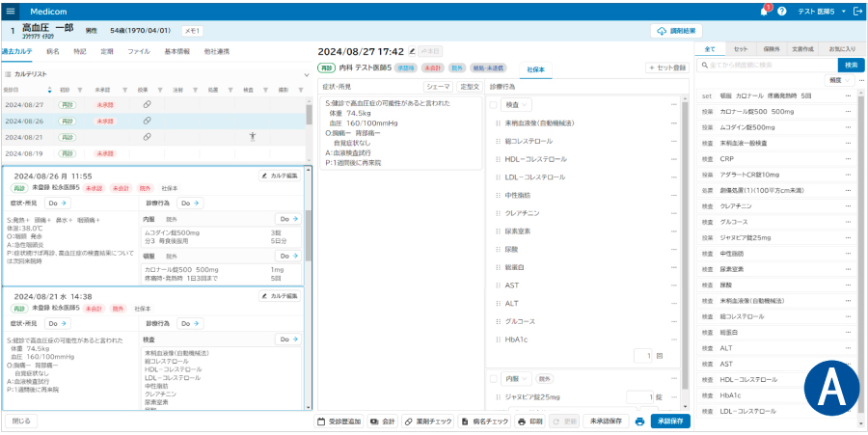This screenshot has width=868, height=435.
Task: Click the 会計 button in bottom toolbar
Action: [x=382, y=421]
